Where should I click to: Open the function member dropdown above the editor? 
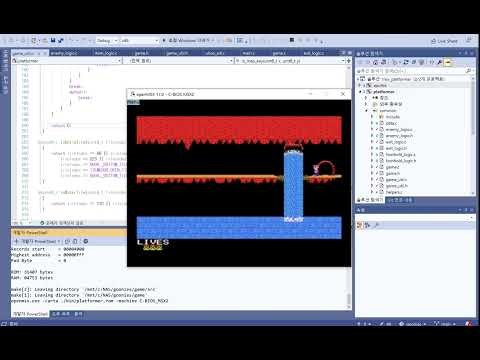290,61
